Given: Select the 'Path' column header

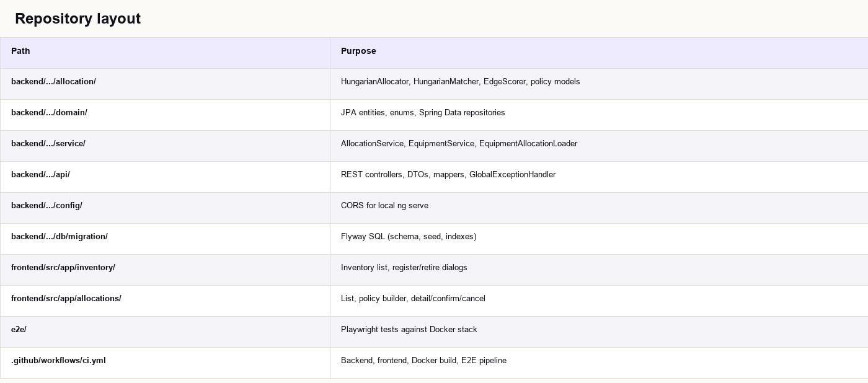Looking at the screenshot, I should click(x=165, y=53).
